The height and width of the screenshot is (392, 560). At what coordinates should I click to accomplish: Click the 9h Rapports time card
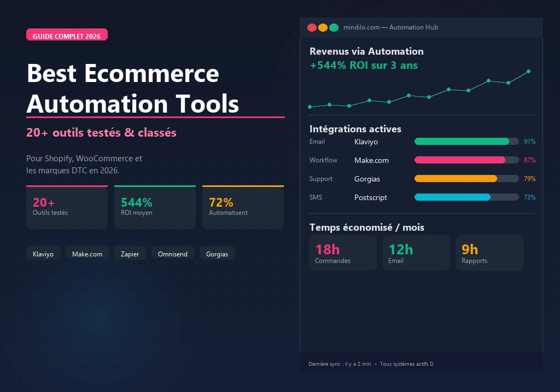[489, 253]
